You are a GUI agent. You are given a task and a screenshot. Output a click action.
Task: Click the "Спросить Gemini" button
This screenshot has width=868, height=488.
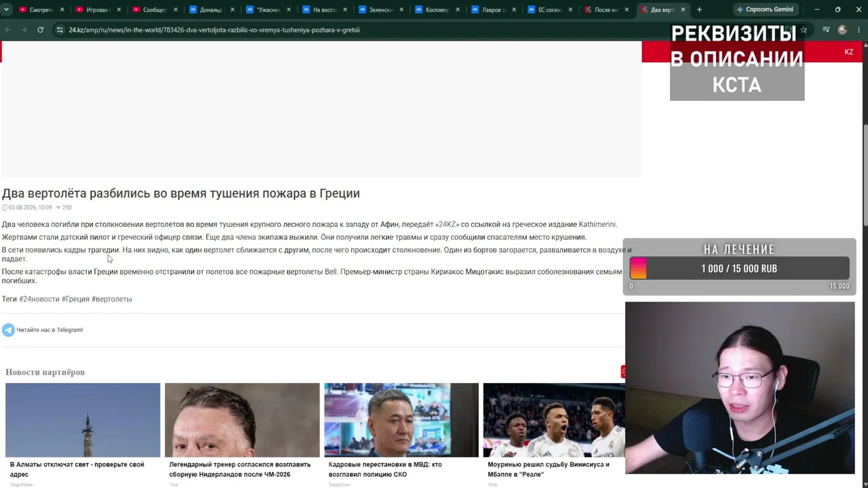(x=765, y=9)
